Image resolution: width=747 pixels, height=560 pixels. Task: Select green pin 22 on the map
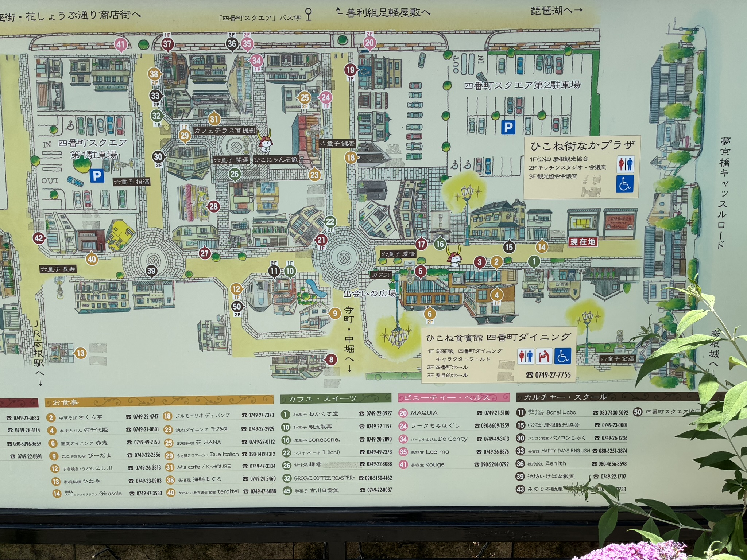(x=330, y=221)
